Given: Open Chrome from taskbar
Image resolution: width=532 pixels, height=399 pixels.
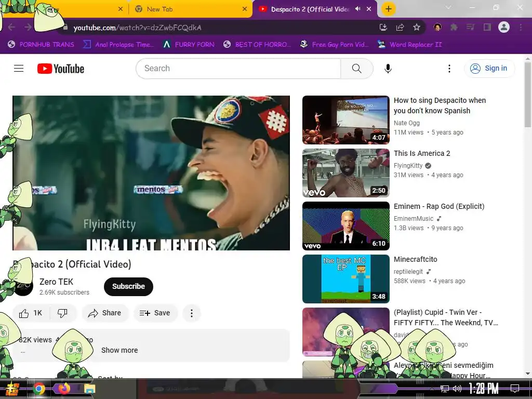Looking at the screenshot, I should [x=39, y=389].
